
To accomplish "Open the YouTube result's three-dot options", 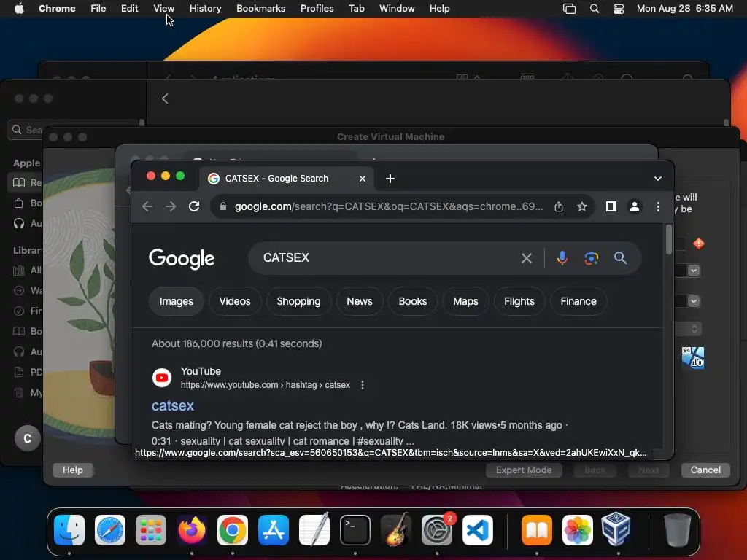I will click(x=363, y=385).
